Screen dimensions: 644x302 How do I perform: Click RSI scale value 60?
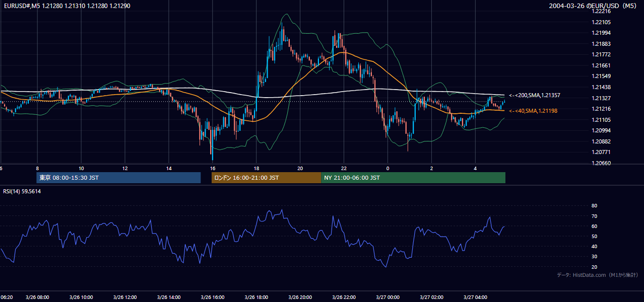click(x=594, y=226)
